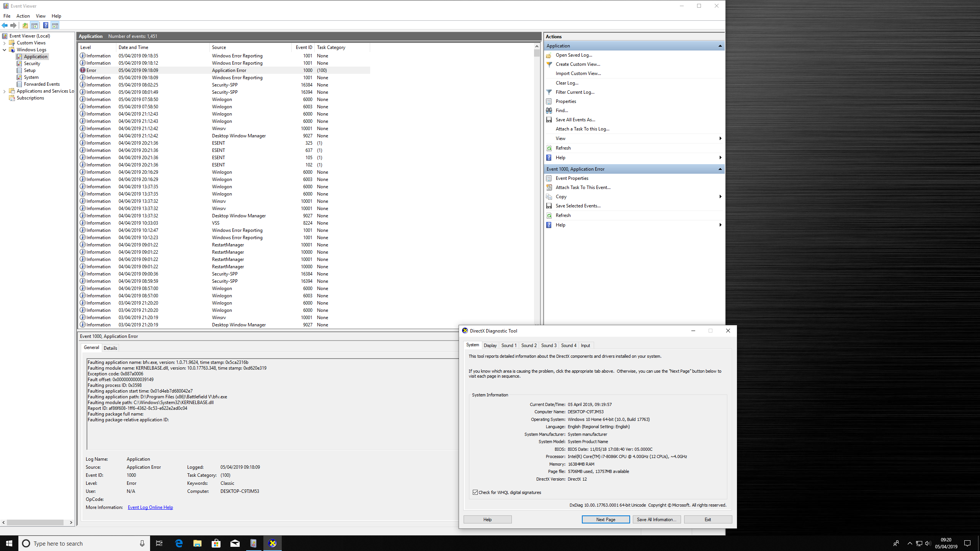Select the Security log in tree
The image size is (980, 551).
(x=32, y=64)
